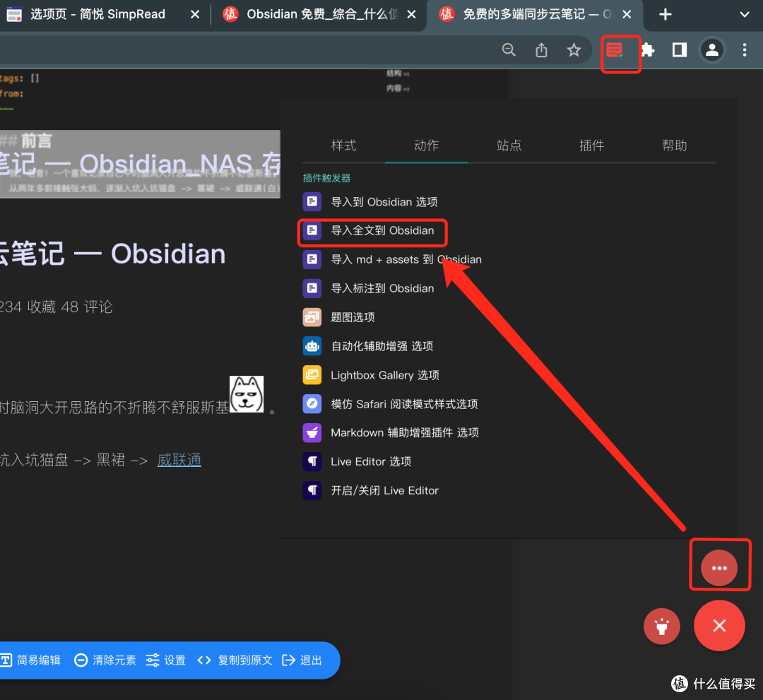Click the lightbulb floating action button

661,626
